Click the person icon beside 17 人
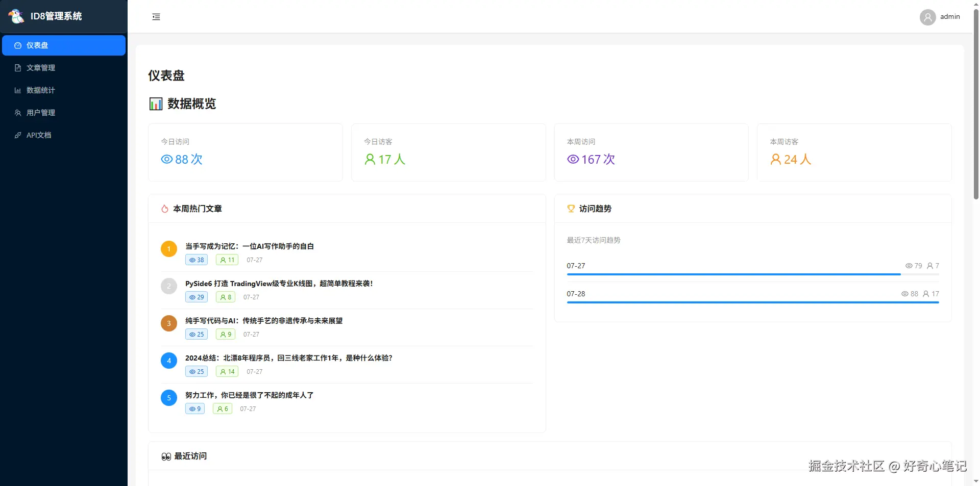The image size is (980, 486). (x=370, y=159)
